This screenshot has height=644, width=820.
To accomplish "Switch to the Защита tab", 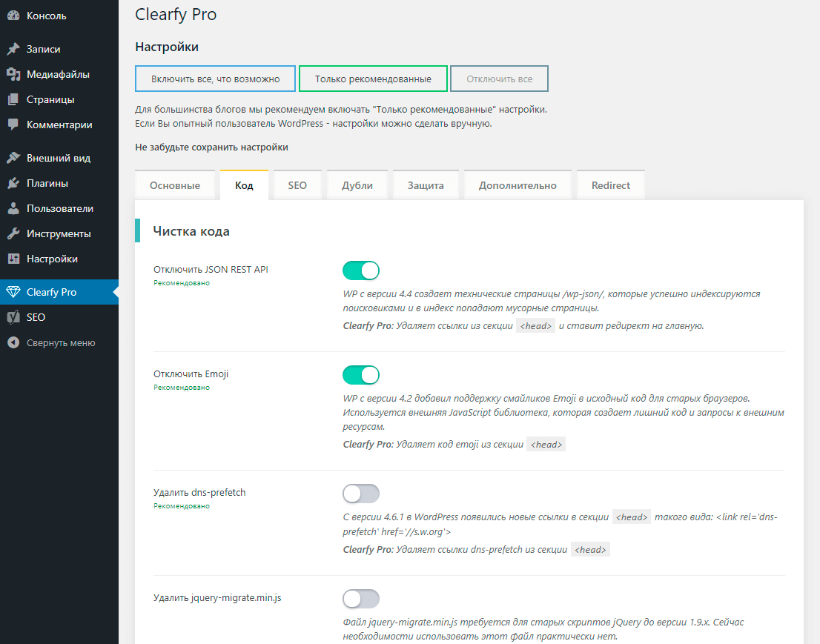I will (426, 185).
